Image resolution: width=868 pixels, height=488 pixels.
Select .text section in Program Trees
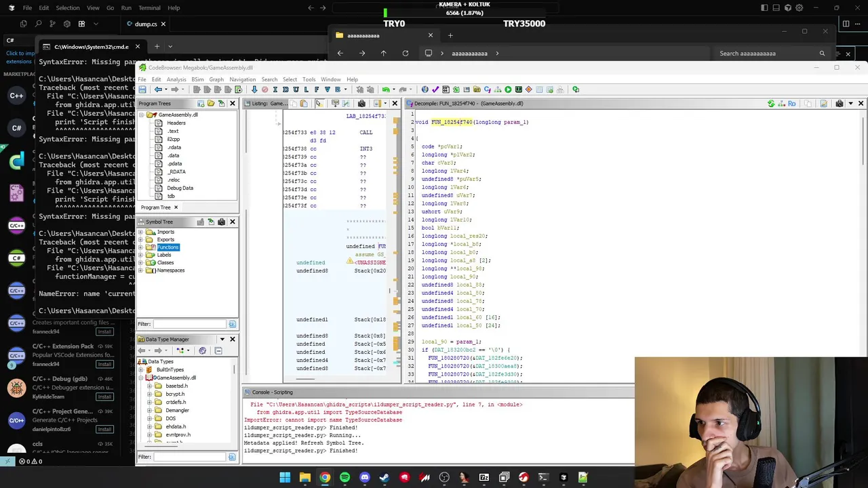[x=172, y=131]
